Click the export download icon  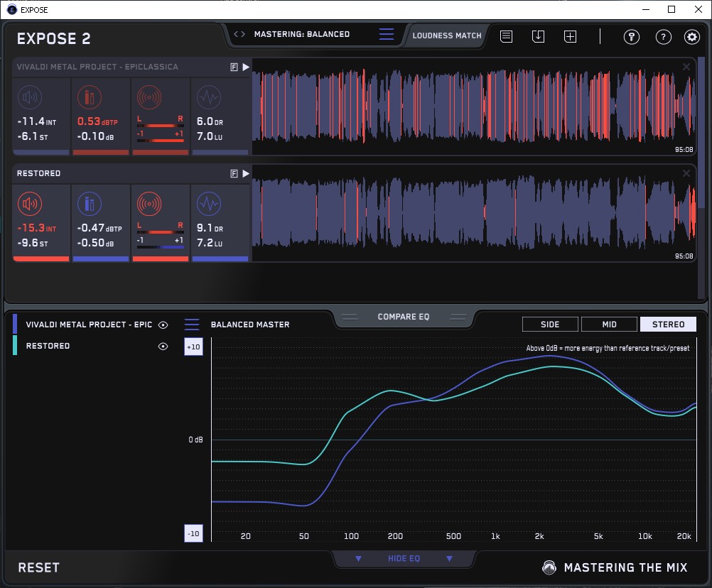(x=538, y=36)
